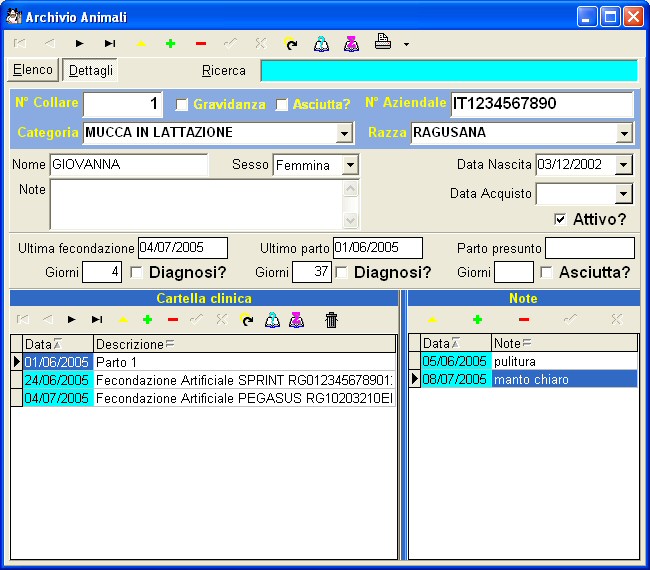Click the magenta book icon in main toolbar
Viewport: 650px width, 570px height.
(x=352, y=44)
